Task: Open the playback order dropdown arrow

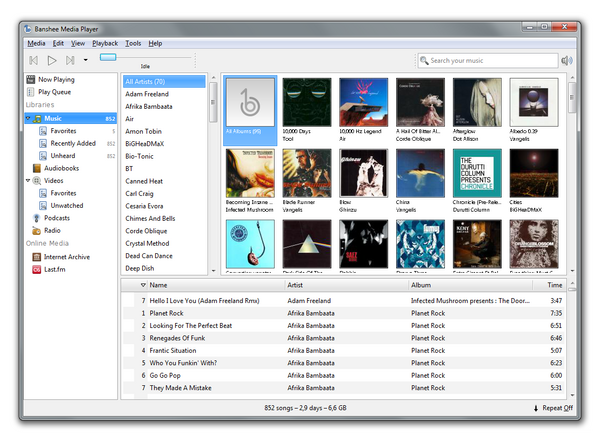Action: tap(86, 60)
